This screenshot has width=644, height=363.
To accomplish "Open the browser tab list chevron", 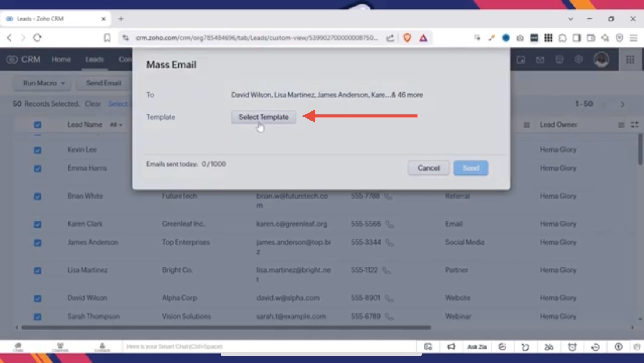I will pyautogui.click(x=570, y=19).
